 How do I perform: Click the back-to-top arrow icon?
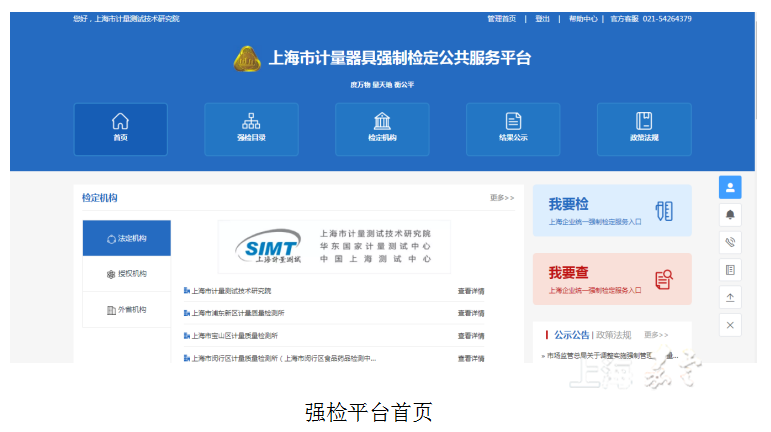click(730, 297)
